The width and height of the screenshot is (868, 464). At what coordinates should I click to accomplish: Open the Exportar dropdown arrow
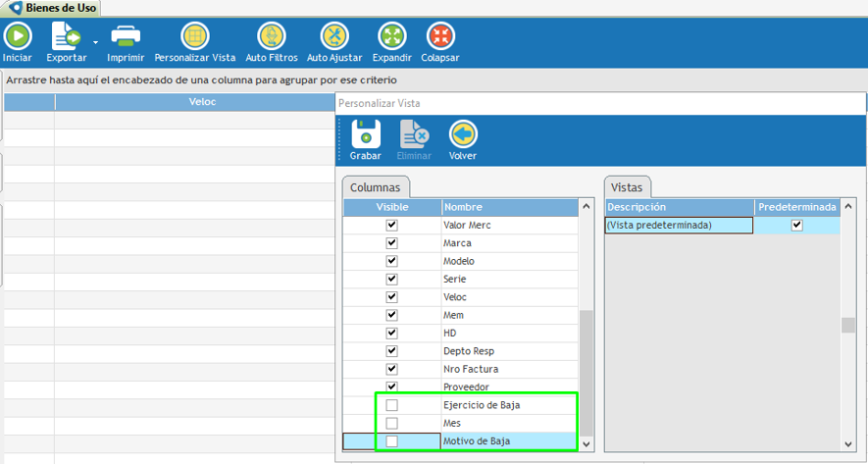point(96,42)
